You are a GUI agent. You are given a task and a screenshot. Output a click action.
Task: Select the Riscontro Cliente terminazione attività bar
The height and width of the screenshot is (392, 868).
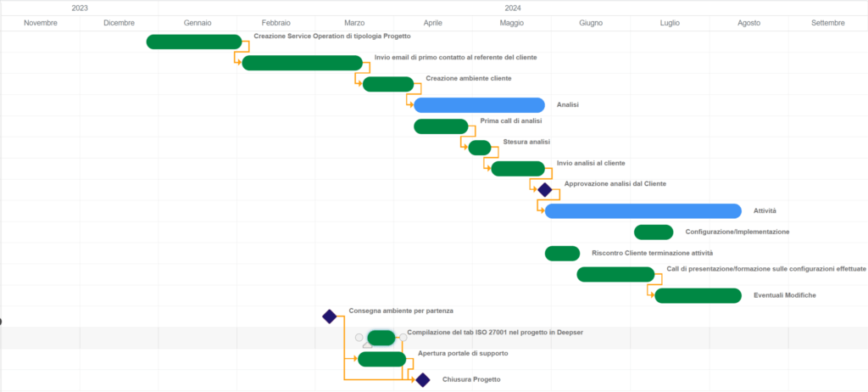(563, 254)
